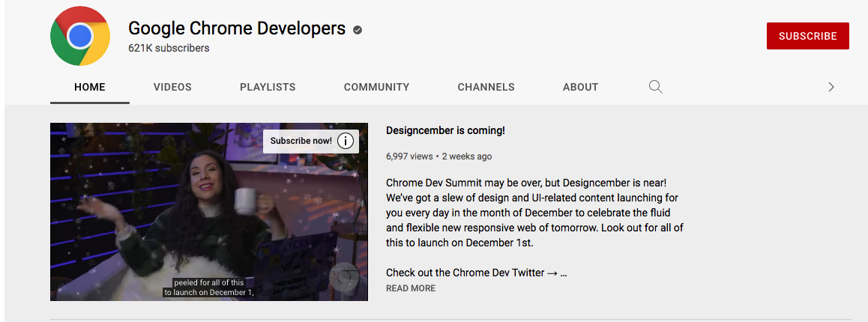Open the CHANNELS tab
This screenshot has width=868, height=322.
[486, 87]
